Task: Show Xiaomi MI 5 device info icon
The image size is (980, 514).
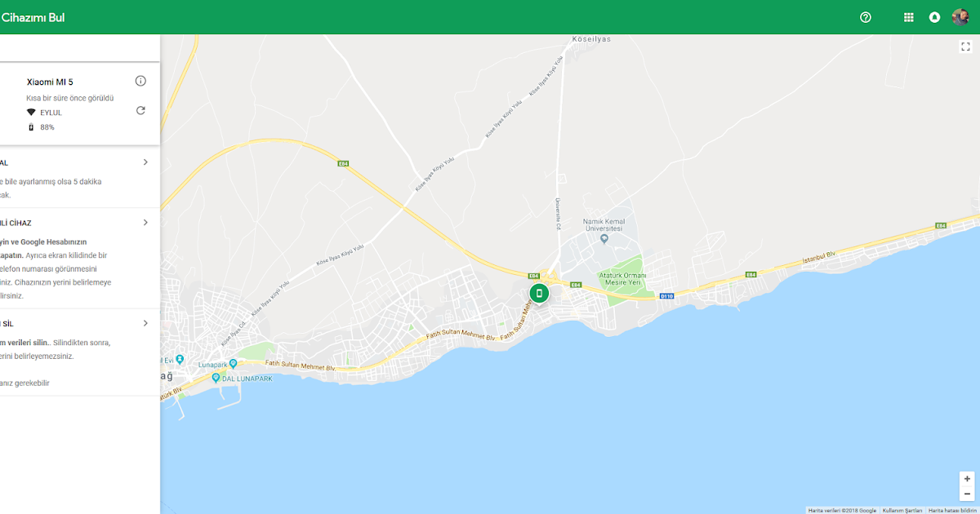Action: (140, 81)
